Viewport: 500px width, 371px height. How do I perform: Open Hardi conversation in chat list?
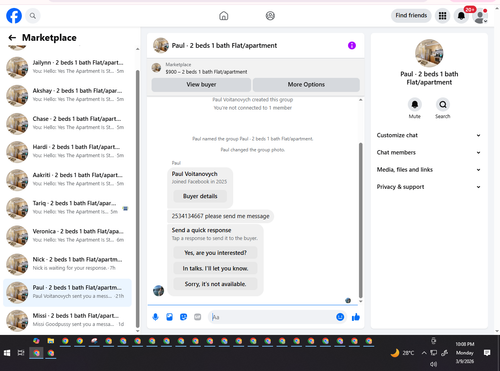(x=67, y=151)
